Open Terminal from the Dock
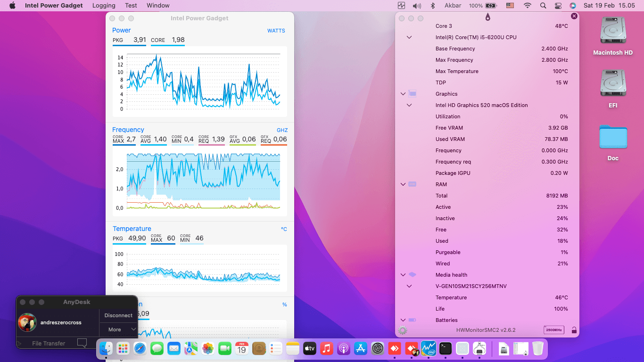644x362 pixels. [446, 349]
